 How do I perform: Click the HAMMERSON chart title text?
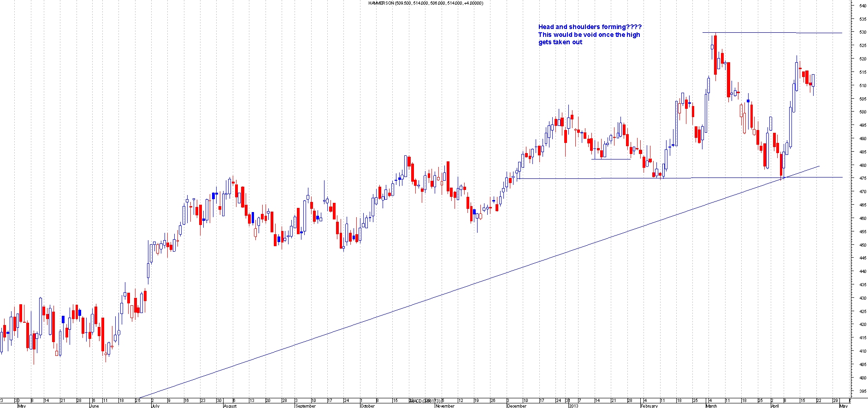[425, 3]
